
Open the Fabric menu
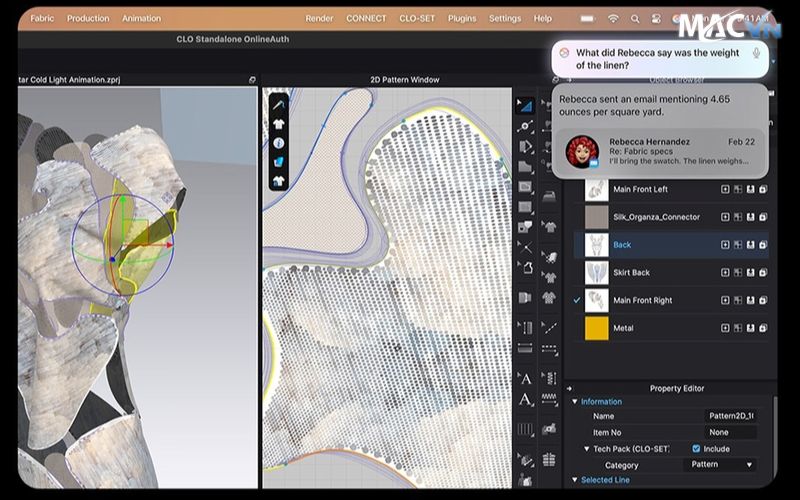42,18
